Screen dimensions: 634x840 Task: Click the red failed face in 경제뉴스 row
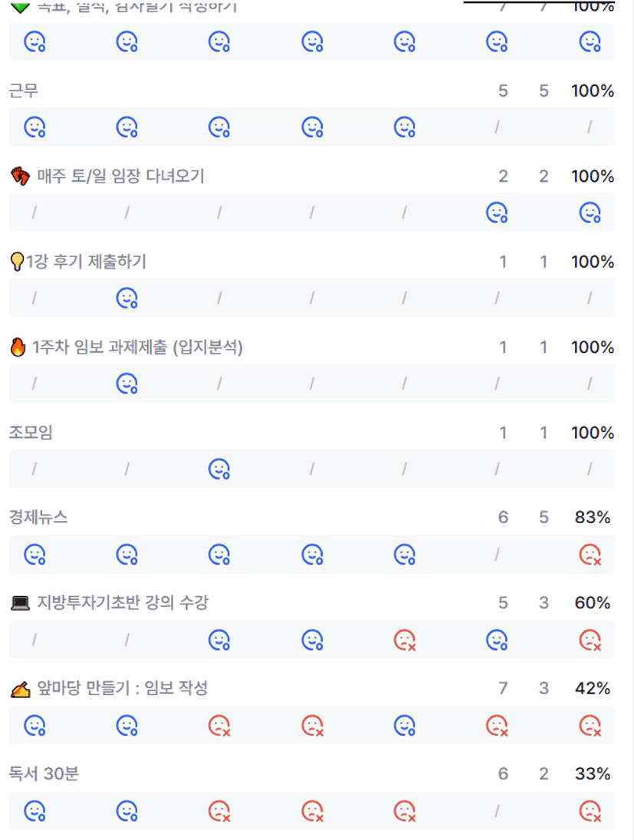589,554
